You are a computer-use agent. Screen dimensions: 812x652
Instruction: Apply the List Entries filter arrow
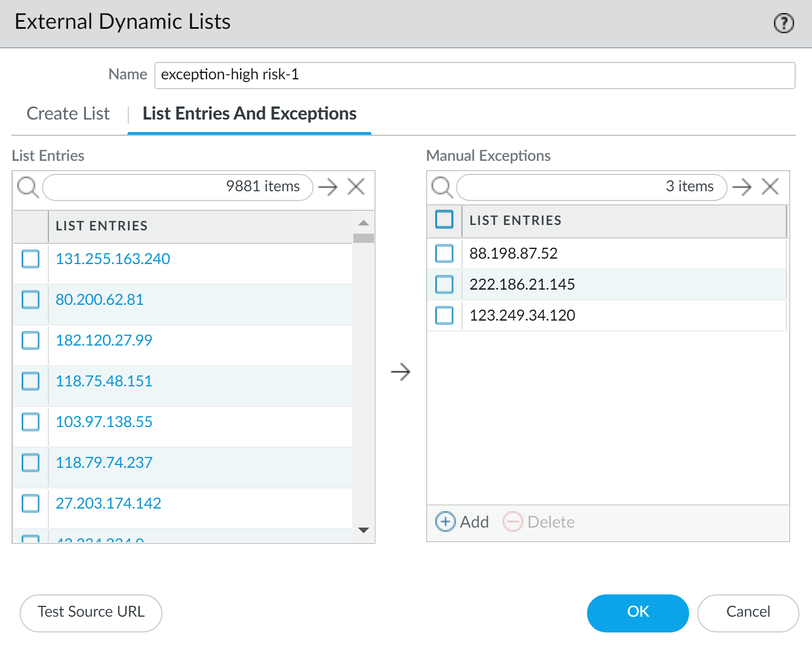pyautogui.click(x=328, y=187)
